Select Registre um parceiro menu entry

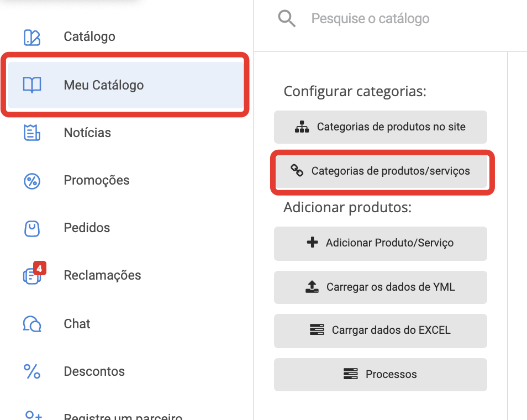123,416
